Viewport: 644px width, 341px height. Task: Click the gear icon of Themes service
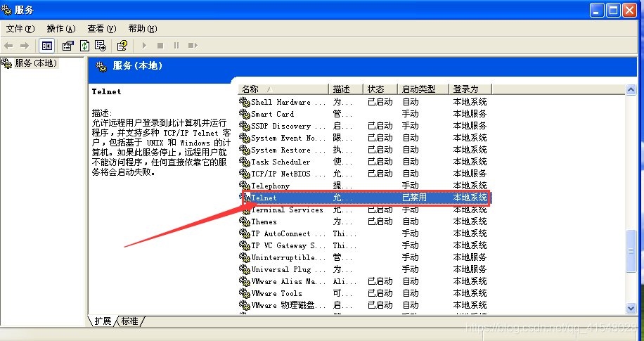point(245,221)
